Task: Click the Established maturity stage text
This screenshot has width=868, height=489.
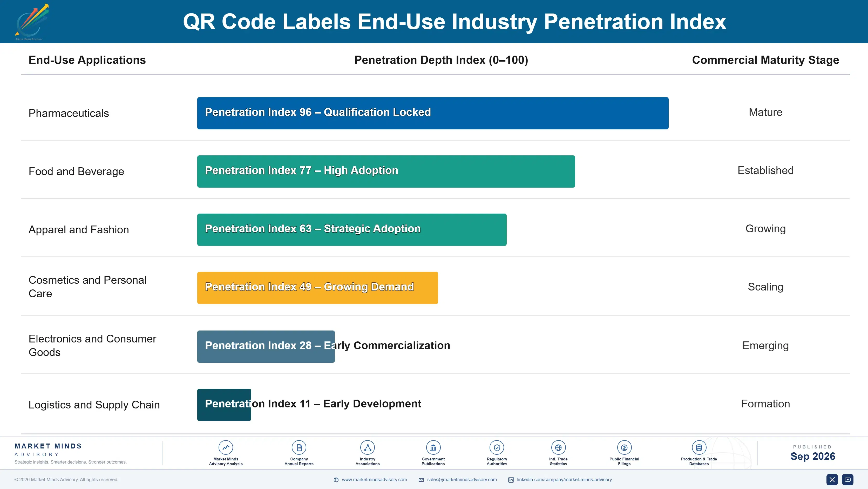Action: (765, 170)
